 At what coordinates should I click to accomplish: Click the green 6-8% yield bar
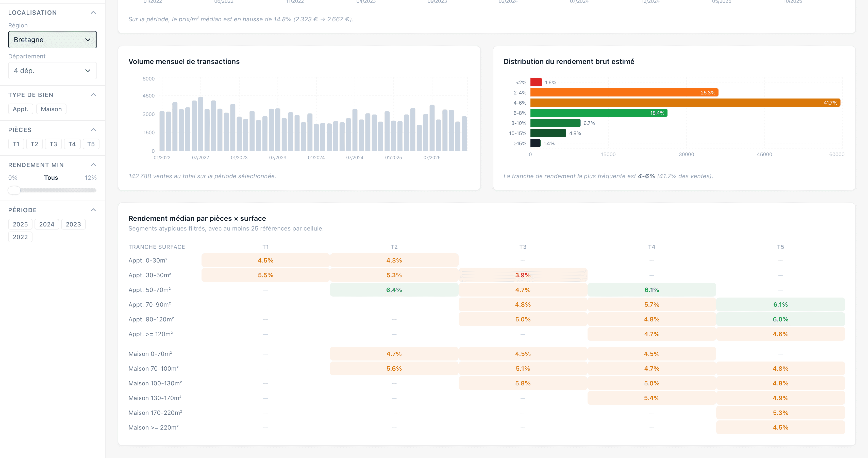[599, 113]
